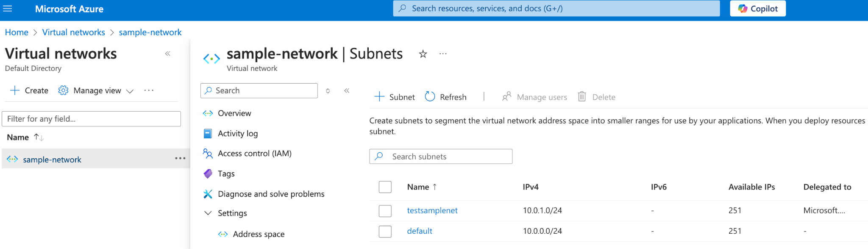Screen dimensions: 868x249
Task: Open Address space menu item
Action: [x=259, y=234]
